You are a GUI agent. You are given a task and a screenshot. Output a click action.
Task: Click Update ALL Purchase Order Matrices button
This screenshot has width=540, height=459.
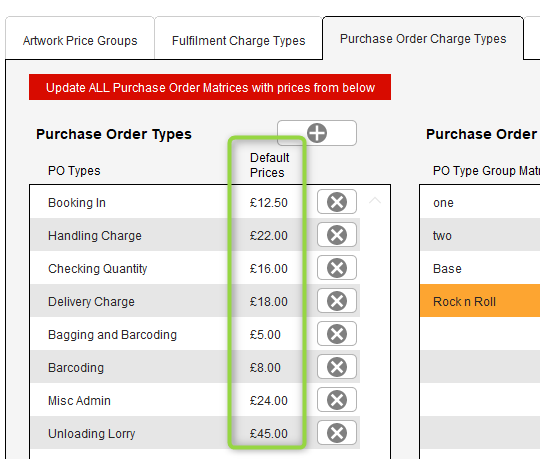click(210, 87)
